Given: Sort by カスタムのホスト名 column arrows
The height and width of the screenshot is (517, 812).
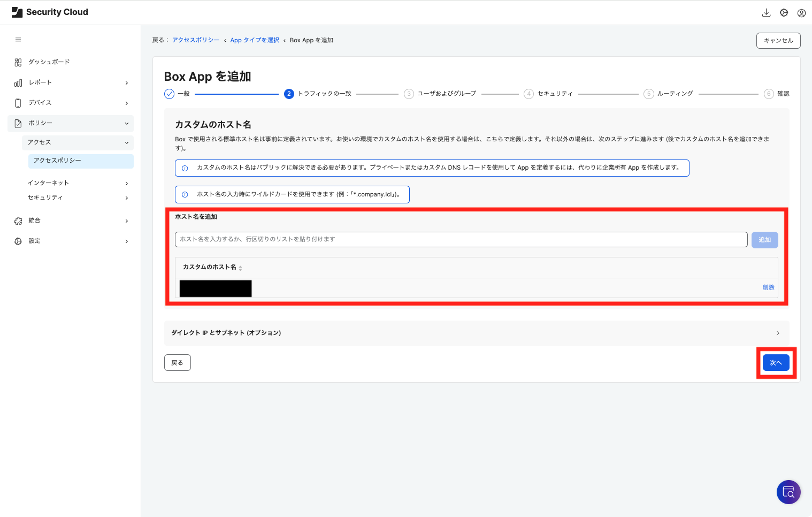Looking at the screenshot, I should (x=240, y=268).
